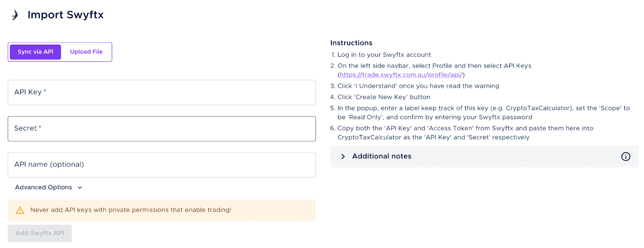Open the trade.swyftx.com.au profile API link
This screenshot has width=644, height=248.
401,75
